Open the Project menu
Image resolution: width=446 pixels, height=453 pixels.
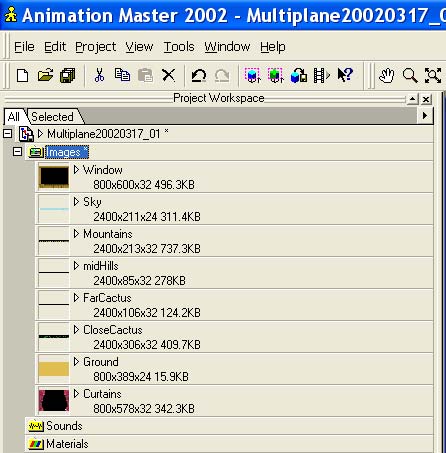click(95, 47)
